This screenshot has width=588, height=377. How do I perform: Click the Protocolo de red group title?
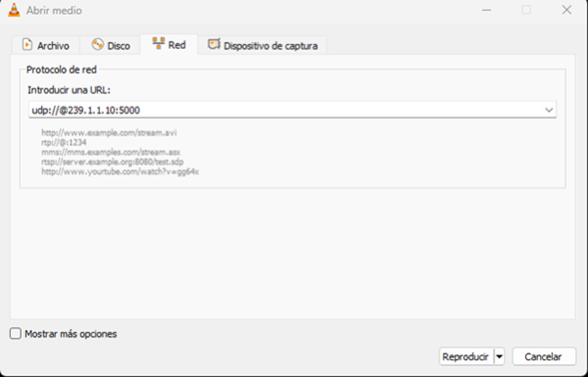(62, 70)
